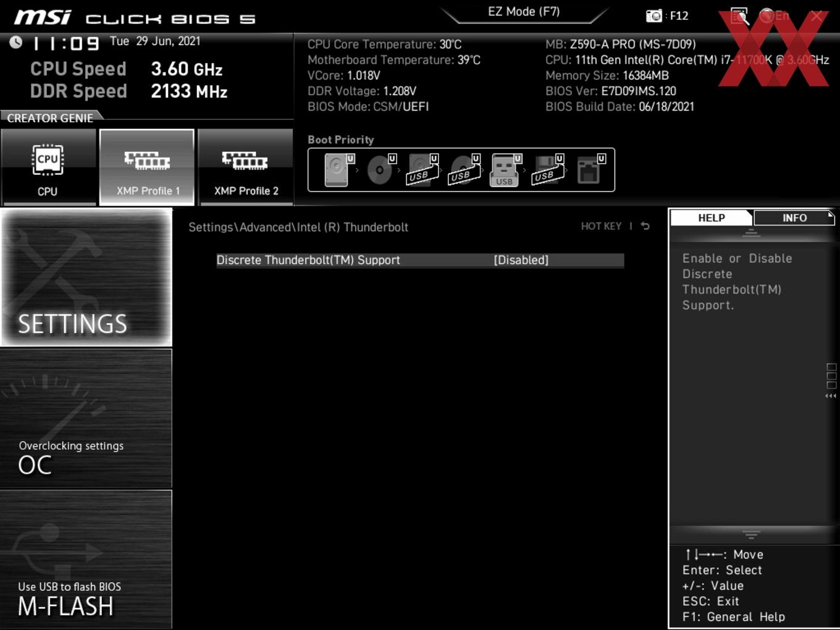840x630 pixels.
Task: Open M-FLASH to flash BIOS from USB
Action: [x=86, y=560]
